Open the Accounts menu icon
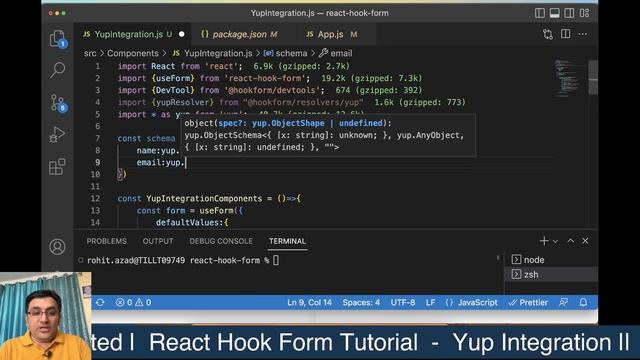 [57, 247]
